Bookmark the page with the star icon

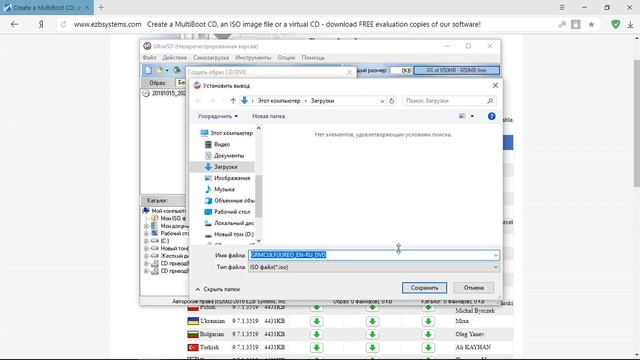[591, 24]
